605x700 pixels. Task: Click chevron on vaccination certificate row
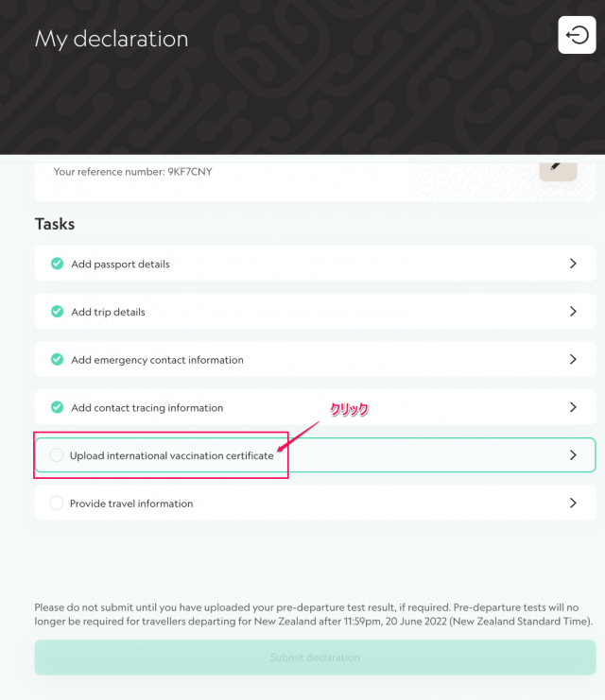[573, 455]
